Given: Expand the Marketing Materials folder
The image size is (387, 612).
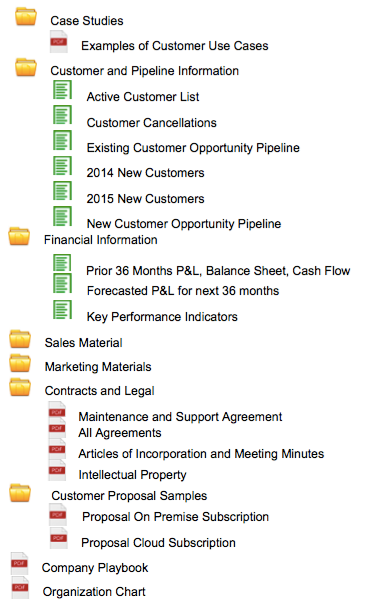Looking at the screenshot, I should pyautogui.click(x=20, y=363).
